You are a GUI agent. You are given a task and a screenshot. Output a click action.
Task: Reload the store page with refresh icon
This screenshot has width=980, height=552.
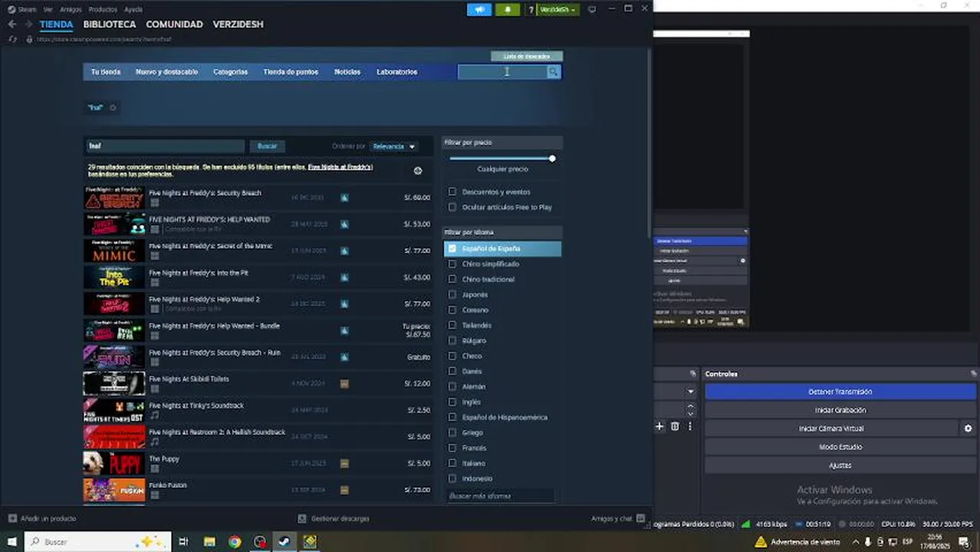(x=12, y=39)
